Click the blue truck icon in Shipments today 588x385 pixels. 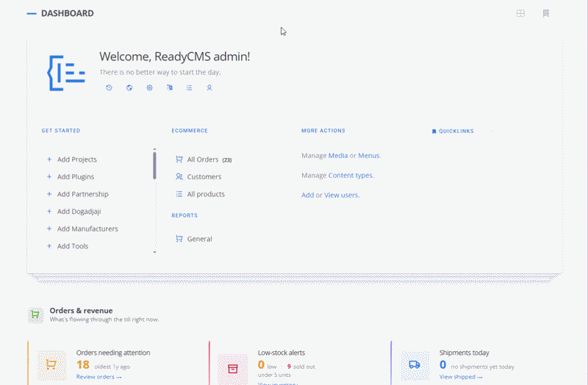[x=415, y=365]
